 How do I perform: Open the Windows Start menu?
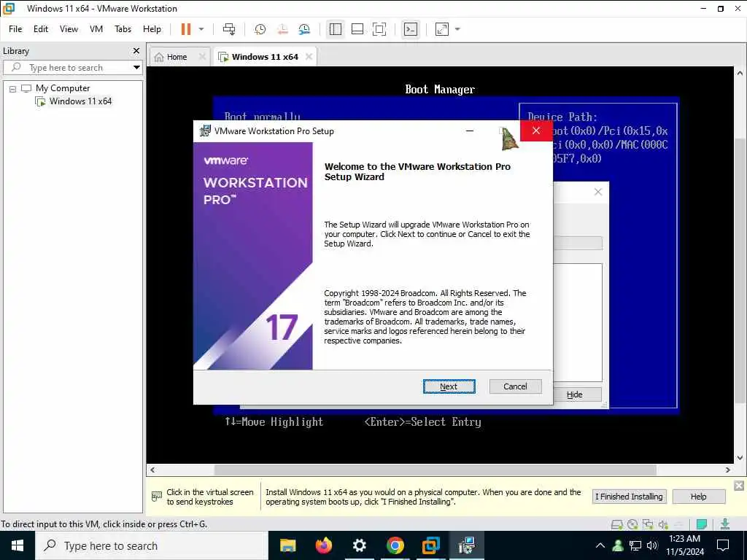pos(18,545)
